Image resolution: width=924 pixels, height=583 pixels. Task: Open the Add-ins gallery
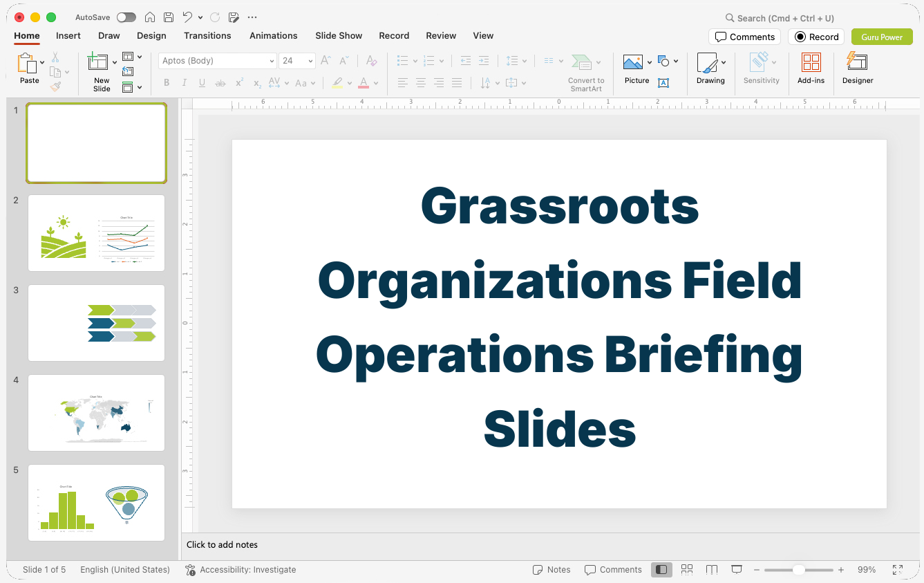pyautogui.click(x=811, y=68)
